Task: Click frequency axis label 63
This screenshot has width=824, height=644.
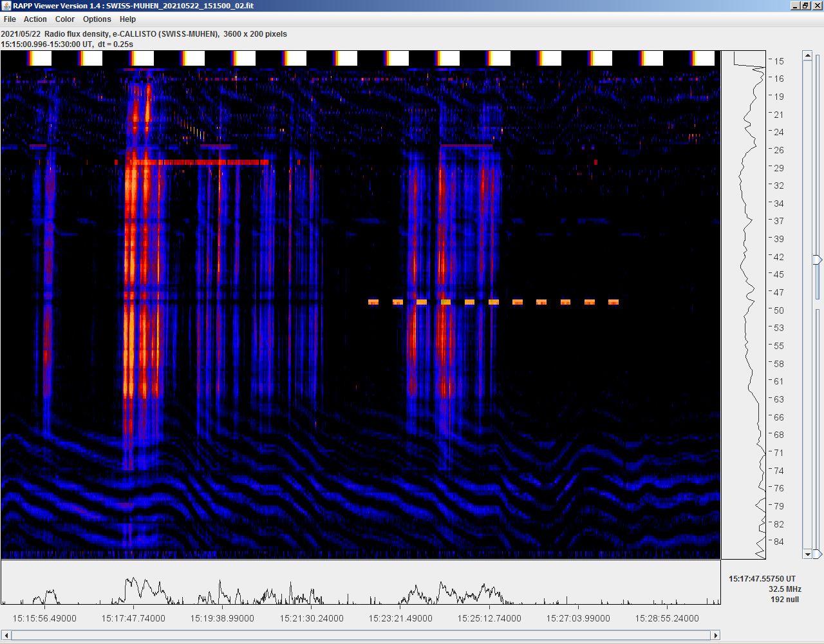Action: [779, 399]
